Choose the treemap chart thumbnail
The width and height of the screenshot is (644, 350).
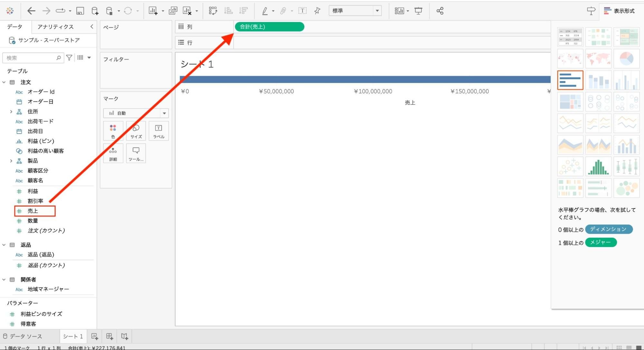pos(570,102)
